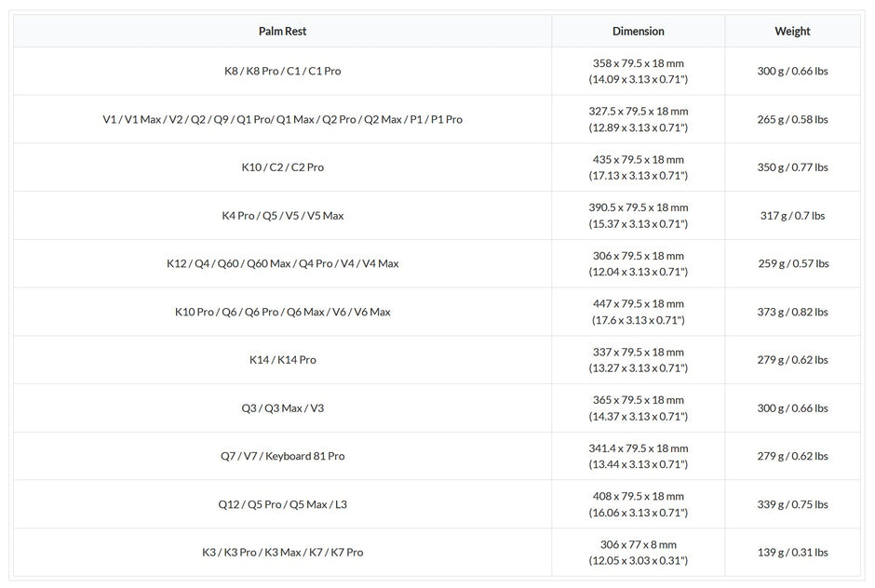Click the Q12 / Q5 Pro / Q5 Max / L3 cell
Screen dimensions: 875x588
[282, 504]
